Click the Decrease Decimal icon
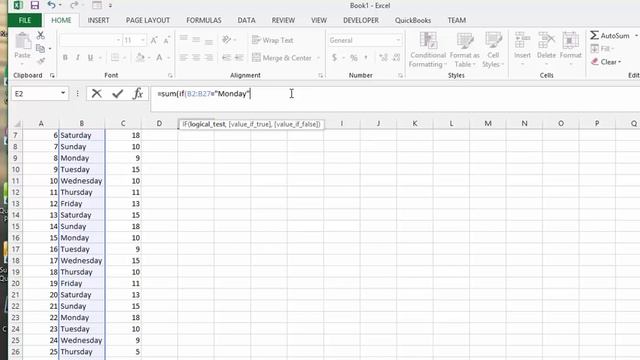640x360 pixels. pos(396,58)
